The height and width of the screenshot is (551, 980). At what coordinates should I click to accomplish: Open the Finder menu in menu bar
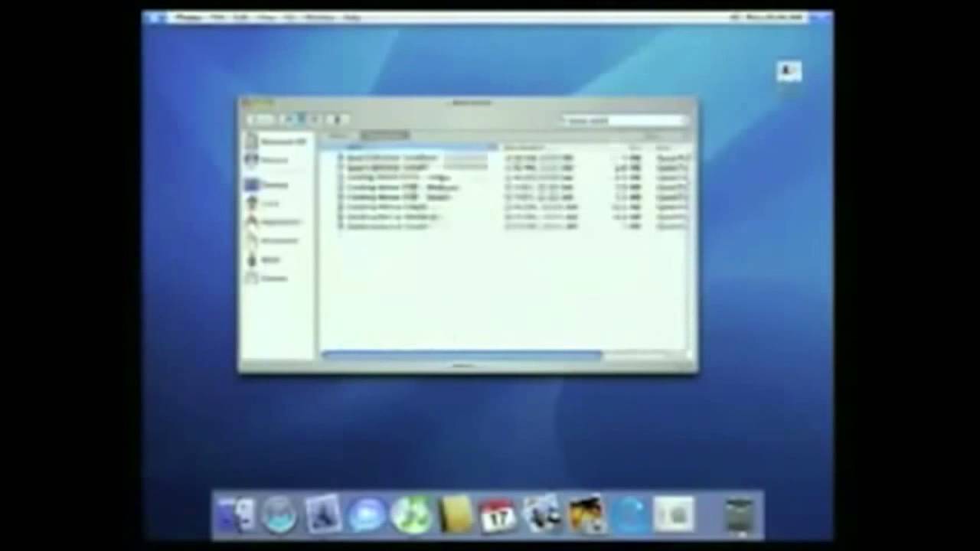click(188, 17)
